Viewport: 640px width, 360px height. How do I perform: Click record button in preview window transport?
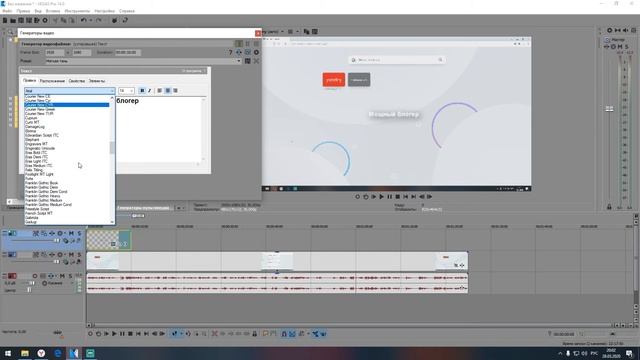pyautogui.click(x=358, y=197)
